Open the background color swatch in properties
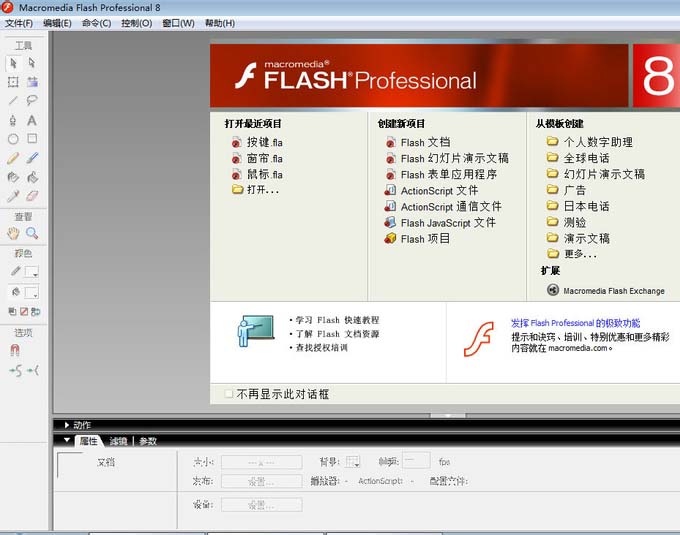Image resolution: width=680 pixels, height=535 pixels. [x=353, y=462]
